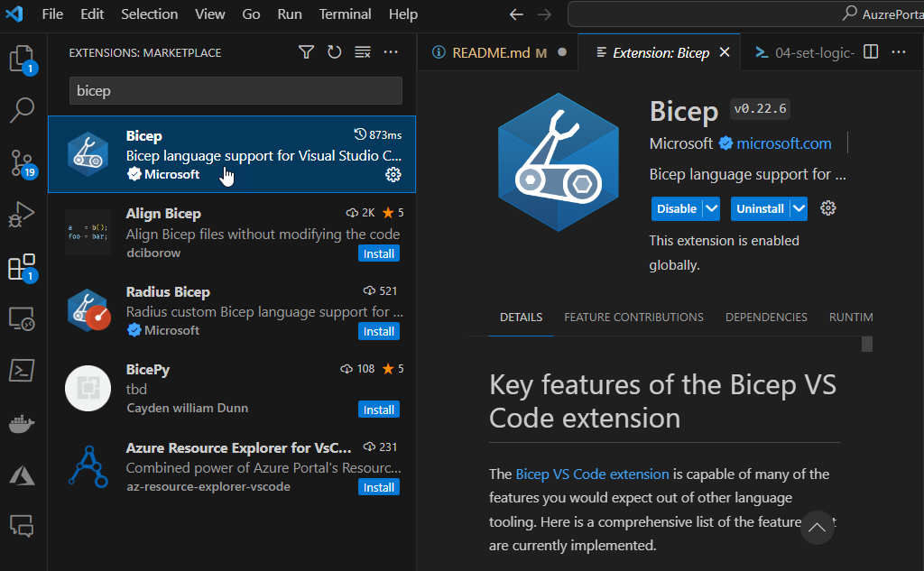Close the Extension: Bicep tab

[x=725, y=52]
